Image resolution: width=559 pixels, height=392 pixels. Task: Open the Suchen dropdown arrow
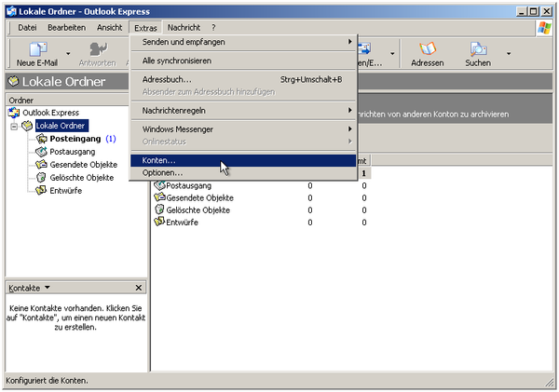click(x=509, y=54)
